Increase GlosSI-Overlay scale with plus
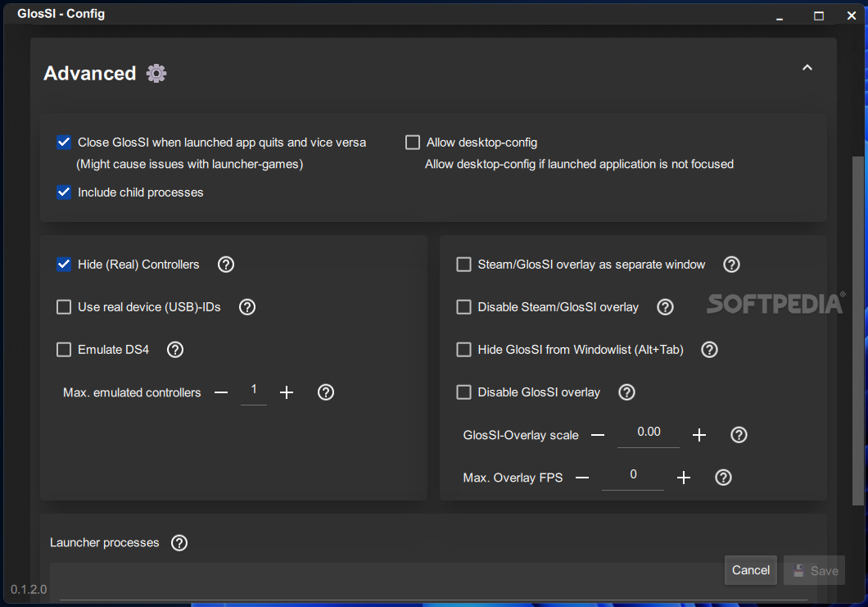Viewport: 868px width, 607px height. point(699,435)
